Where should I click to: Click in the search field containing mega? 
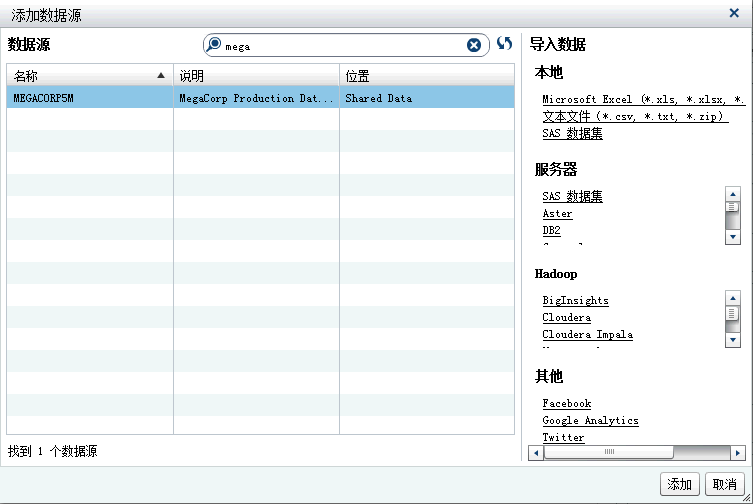[346, 45]
